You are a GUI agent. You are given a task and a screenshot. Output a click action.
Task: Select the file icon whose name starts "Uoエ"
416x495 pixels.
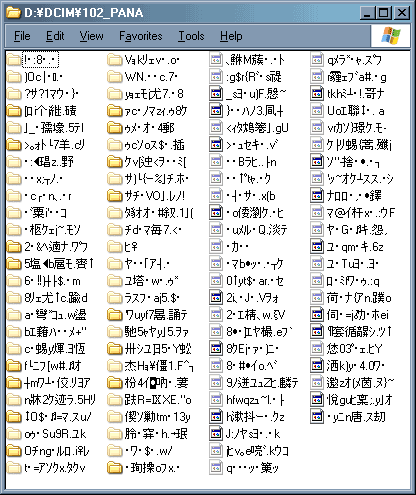pyautogui.click(x=317, y=111)
